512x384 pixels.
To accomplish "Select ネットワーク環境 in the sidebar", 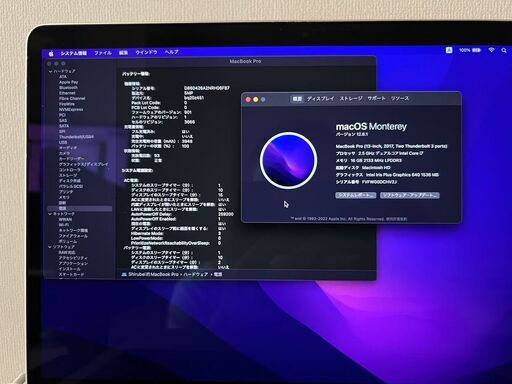I will pos(73,230).
